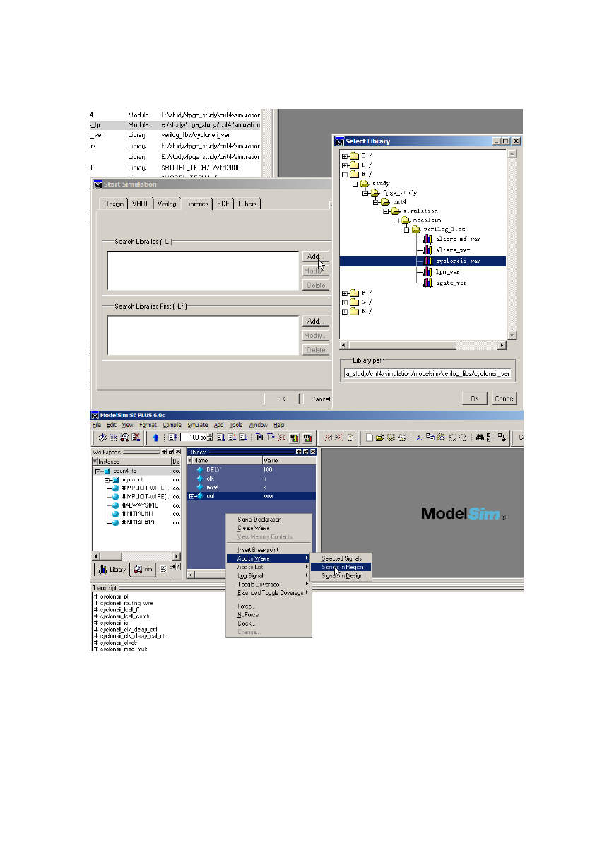Confirm with OK in Select Library dialog
Screen dimensions: 614x868
click(x=475, y=399)
